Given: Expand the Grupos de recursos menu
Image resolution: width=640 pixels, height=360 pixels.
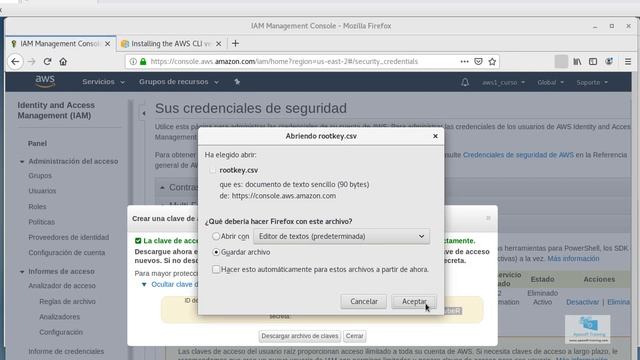Looking at the screenshot, I should pyautogui.click(x=179, y=82).
